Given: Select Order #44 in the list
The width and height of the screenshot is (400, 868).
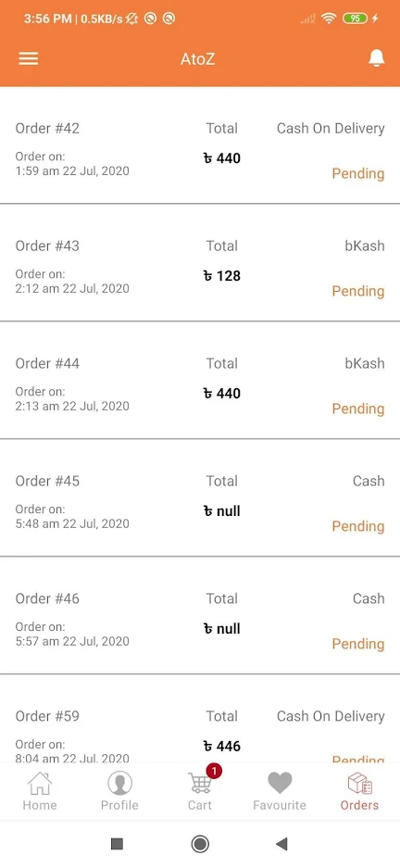Looking at the screenshot, I should [x=200, y=381].
